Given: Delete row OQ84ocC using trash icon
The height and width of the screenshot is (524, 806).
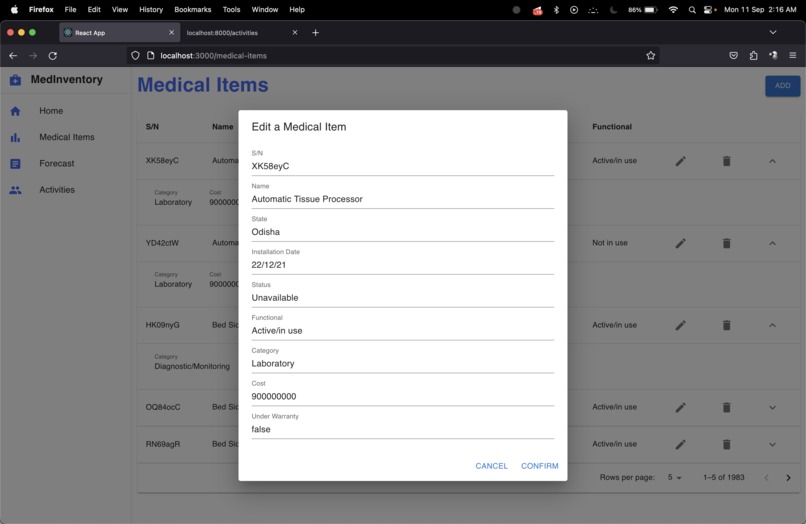Looking at the screenshot, I should pyautogui.click(x=726, y=407).
